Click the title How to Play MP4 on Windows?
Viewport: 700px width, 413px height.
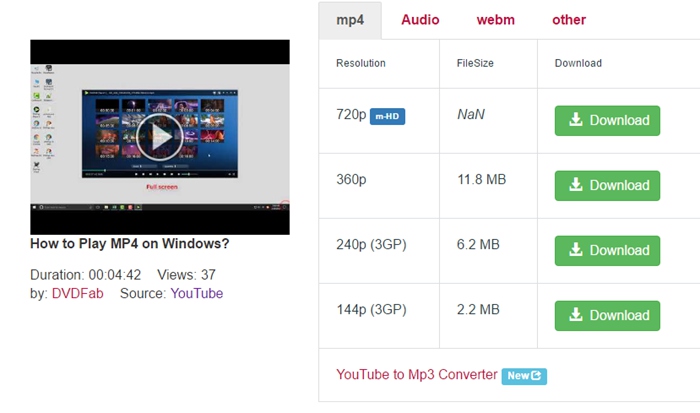point(129,243)
